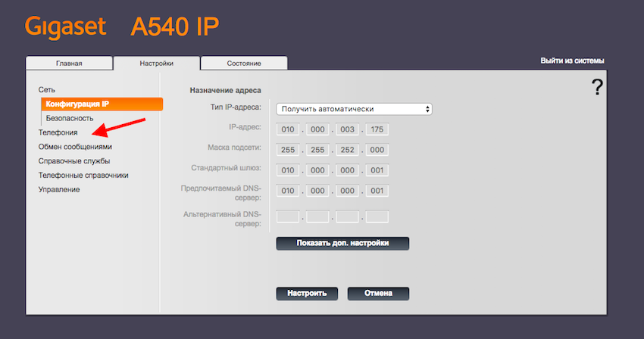Click the question mark help icon
This screenshot has height=339, width=644.
[x=597, y=87]
